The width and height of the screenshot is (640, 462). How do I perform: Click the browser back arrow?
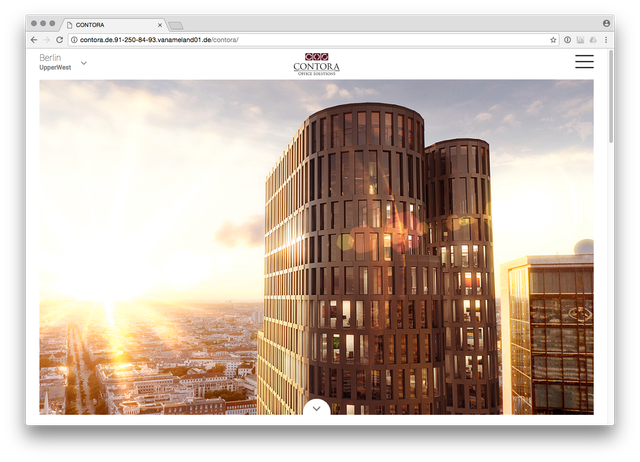click(x=34, y=40)
